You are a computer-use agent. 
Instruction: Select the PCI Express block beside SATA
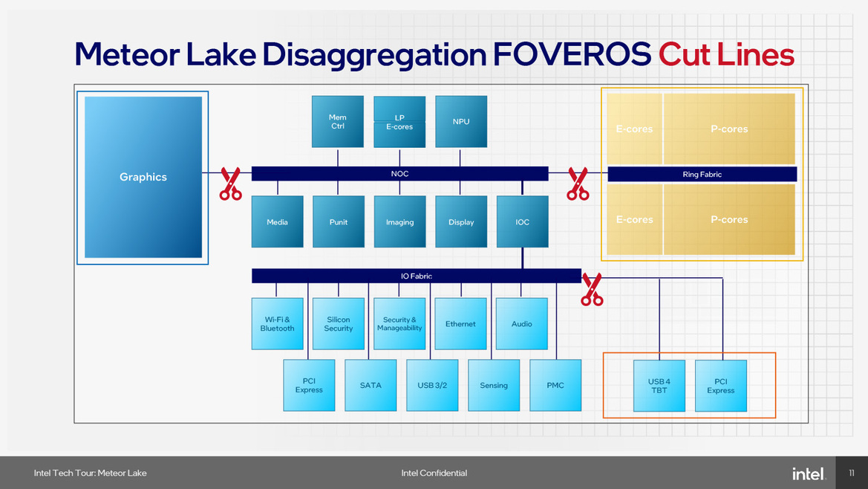[309, 386]
